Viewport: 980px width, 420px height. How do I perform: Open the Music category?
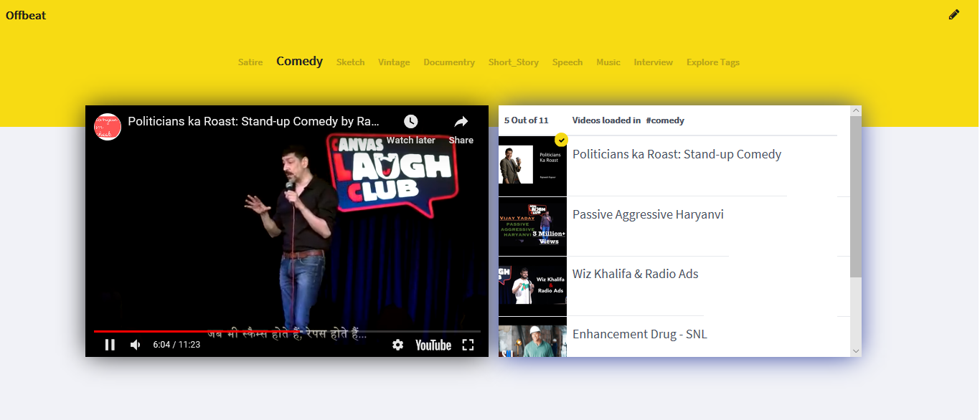pos(608,62)
